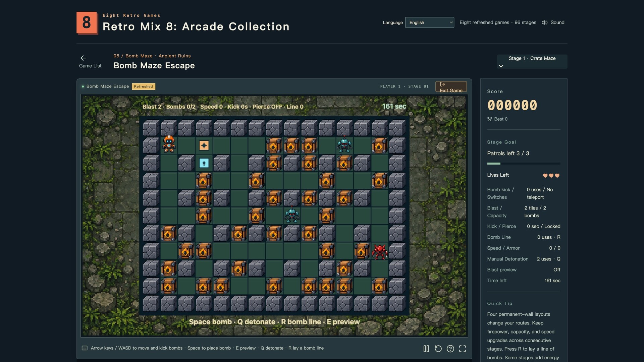Click the trophy icon beside Best 0
The height and width of the screenshot is (362, 644).
pyautogui.click(x=489, y=119)
